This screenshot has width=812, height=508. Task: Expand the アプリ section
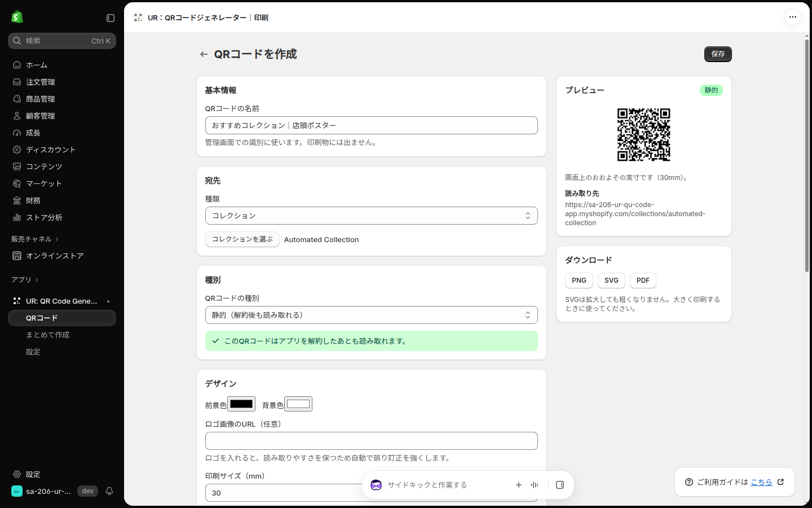(x=25, y=280)
